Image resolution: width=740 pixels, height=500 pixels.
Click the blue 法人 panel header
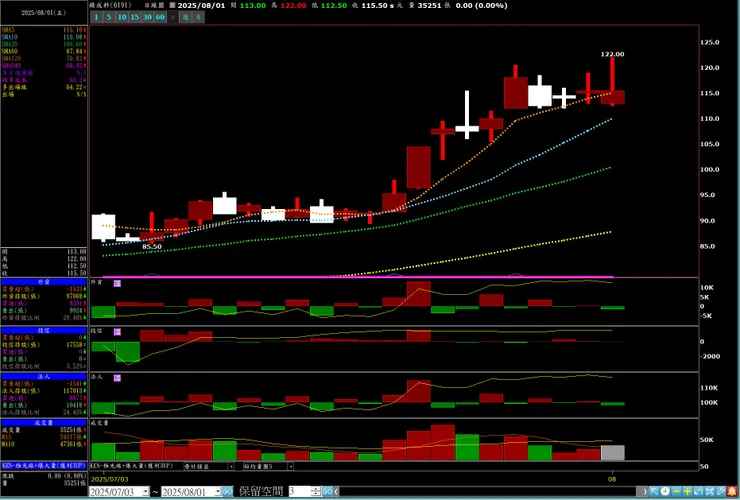pyautogui.click(x=44, y=376)
